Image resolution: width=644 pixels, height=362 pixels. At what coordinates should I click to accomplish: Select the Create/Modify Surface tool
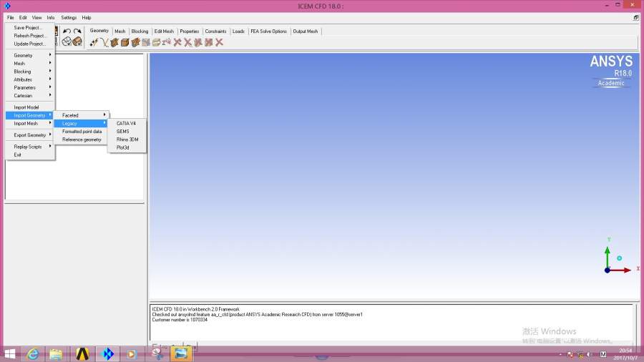114,42
